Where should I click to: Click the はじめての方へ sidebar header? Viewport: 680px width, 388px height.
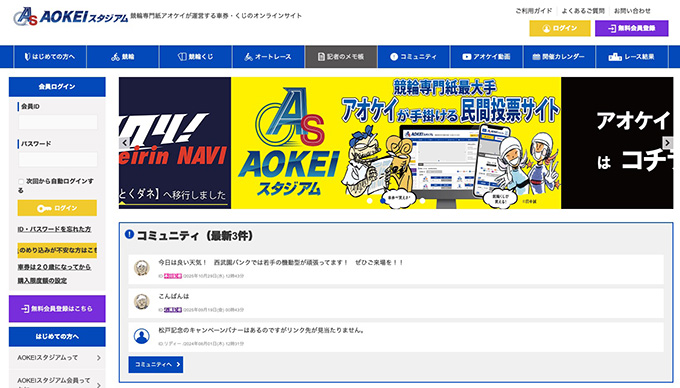click(x=57, y=336)
